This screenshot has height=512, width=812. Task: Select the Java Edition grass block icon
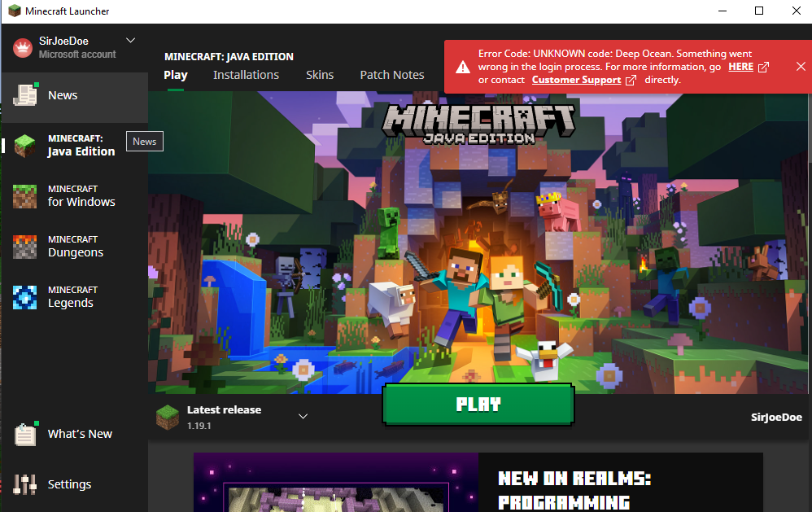(25, 146)
